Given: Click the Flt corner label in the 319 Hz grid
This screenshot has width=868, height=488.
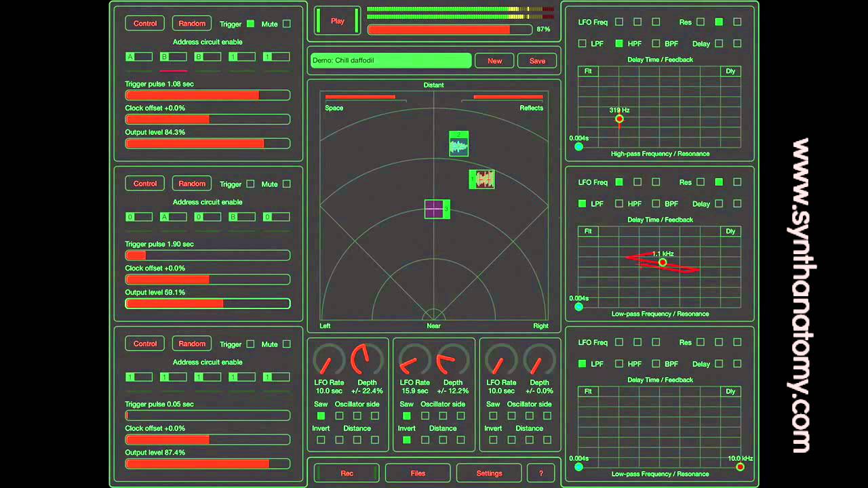Looking at the screenshot, I should pyautogui.click(x=588, y=71).
